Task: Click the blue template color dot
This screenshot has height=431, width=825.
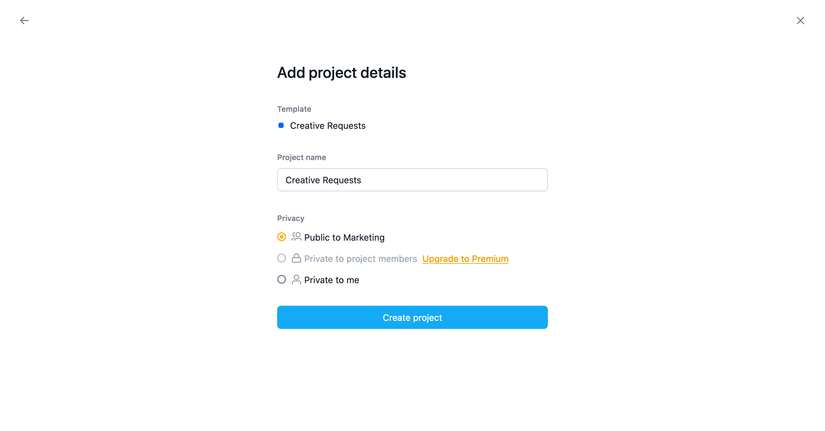Action: pyautogui.click(x=281, y=126)
